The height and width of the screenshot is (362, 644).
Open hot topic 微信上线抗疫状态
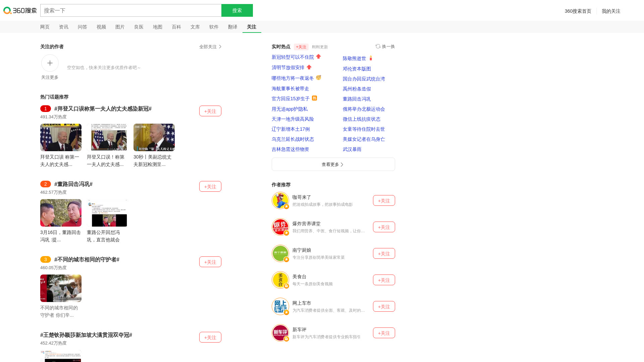(x=362, y=119)
